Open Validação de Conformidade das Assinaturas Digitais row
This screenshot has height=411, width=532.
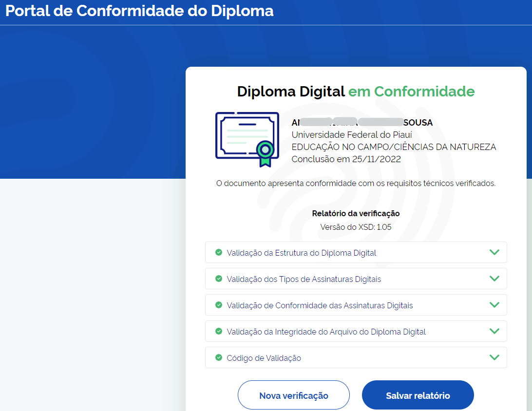pyautogui.click(x=356, y=305)
